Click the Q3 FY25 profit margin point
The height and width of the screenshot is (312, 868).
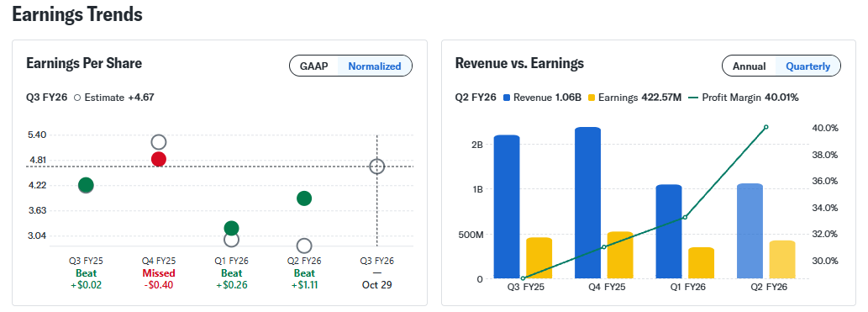coord(523,278)
